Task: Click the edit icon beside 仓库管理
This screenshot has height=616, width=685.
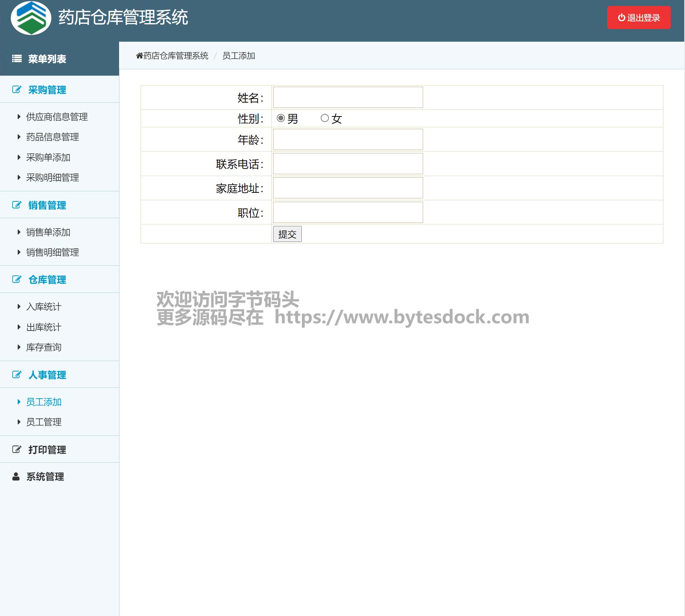Action: tap(17, 280)
